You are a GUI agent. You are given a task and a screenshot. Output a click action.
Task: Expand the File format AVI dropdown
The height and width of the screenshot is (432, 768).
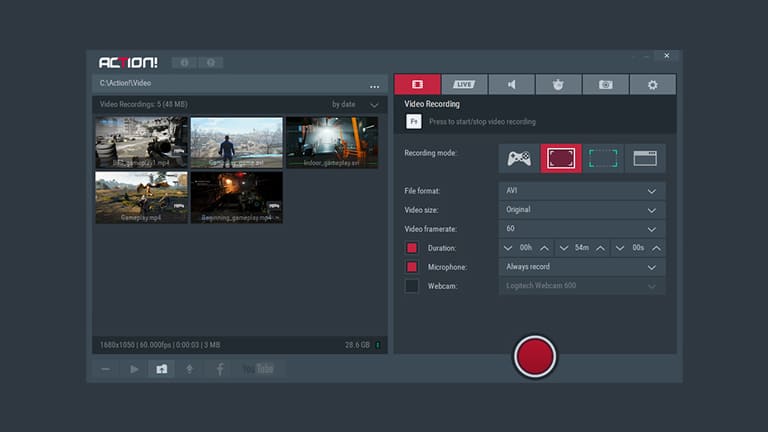(581, 191)
